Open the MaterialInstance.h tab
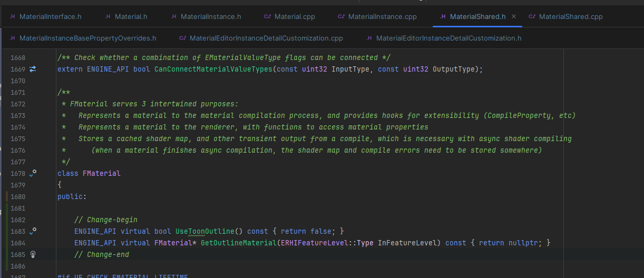This screenshot has height=278, width=644. tap(206, 16)
